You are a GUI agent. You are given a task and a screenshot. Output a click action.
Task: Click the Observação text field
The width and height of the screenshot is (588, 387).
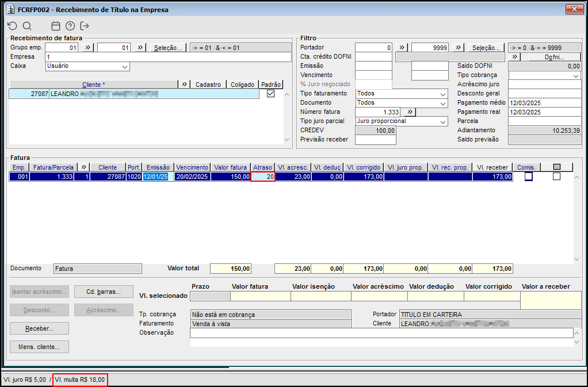pos(381,333)
